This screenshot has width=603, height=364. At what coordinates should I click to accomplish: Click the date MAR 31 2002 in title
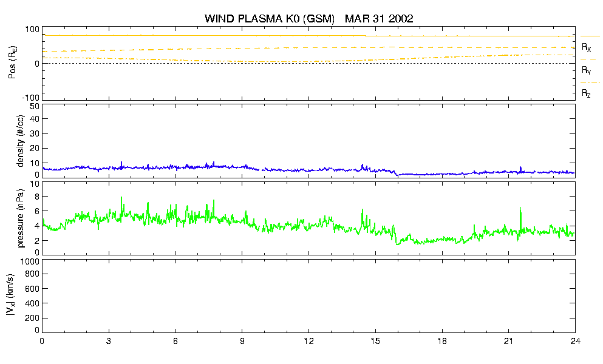click(x=379, y=18)
